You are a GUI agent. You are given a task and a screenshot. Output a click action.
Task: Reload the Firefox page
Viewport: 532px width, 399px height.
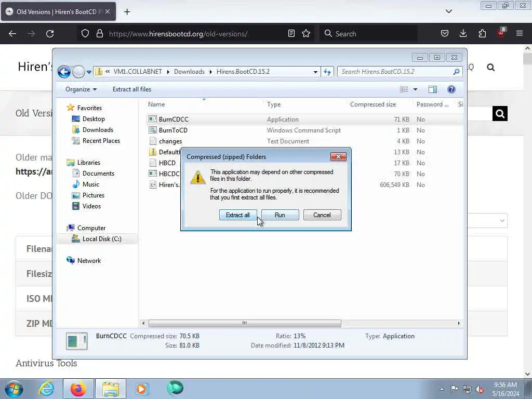50,34
